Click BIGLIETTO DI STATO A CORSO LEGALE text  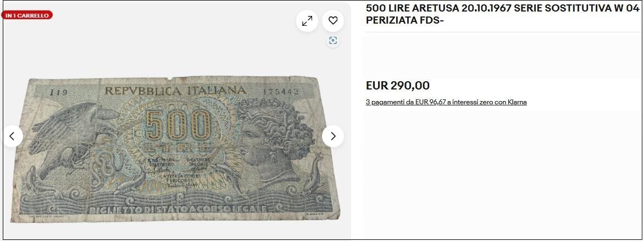pyautogui.click(x=178, y=210)
